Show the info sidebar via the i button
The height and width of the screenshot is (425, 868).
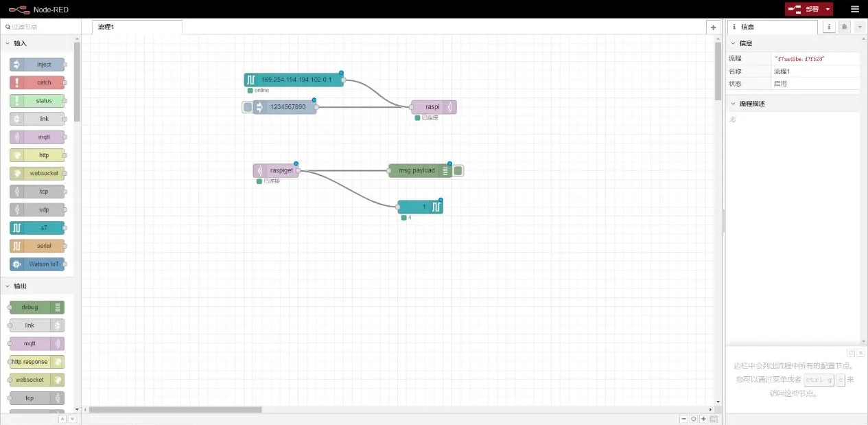pyautogui.click(x=829, y=27)
